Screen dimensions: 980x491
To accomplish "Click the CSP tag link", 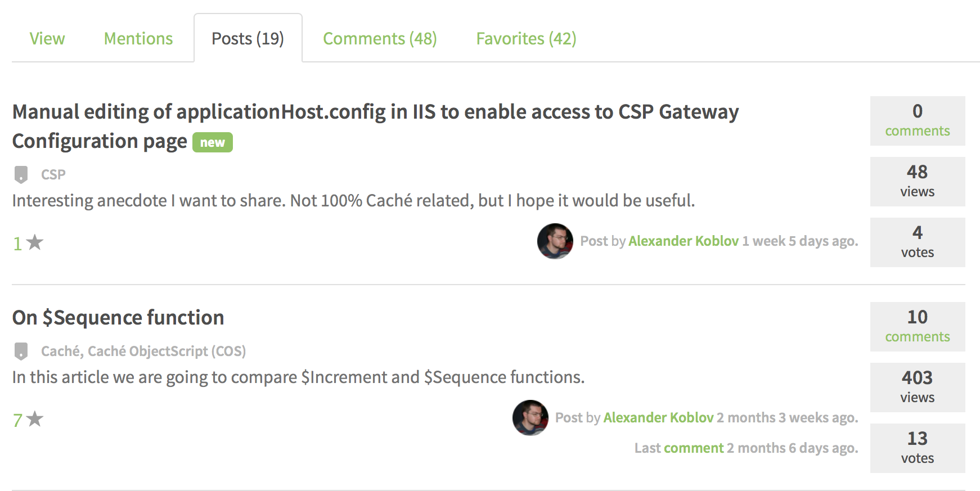I will [x=53, y=174].
